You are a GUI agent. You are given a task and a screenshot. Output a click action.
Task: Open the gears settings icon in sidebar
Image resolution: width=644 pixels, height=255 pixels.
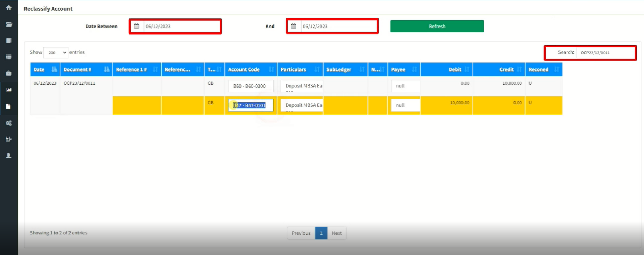click(x=9, y=123)
